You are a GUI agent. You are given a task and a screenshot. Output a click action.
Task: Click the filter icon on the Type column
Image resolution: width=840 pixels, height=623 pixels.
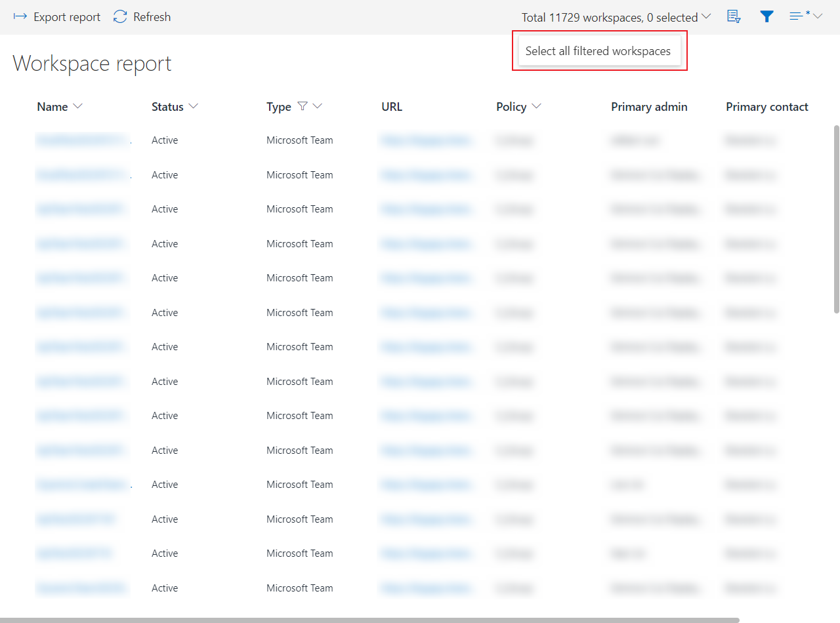(303, 106)
